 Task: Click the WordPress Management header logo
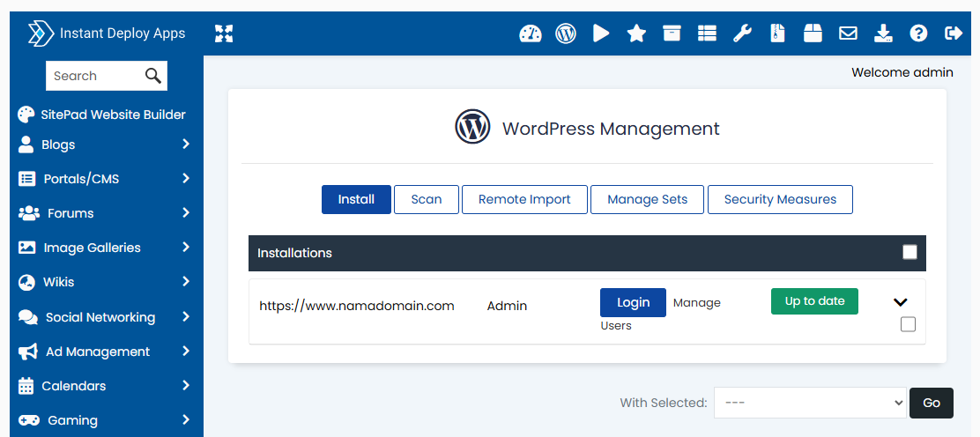[472, 127]
